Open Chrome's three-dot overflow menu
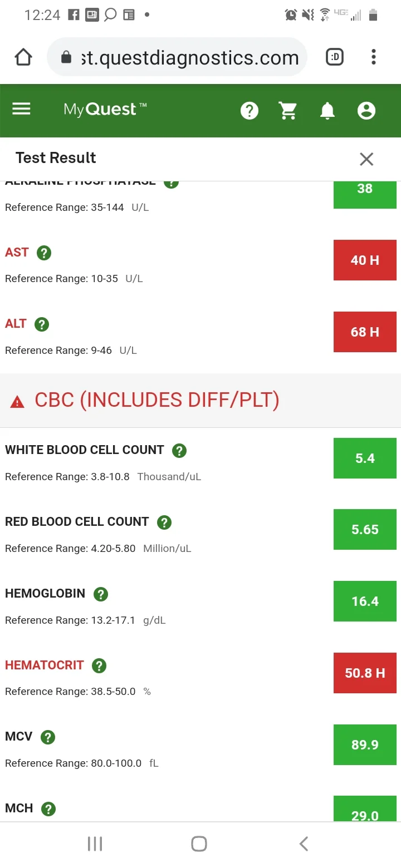 point(374,57)
